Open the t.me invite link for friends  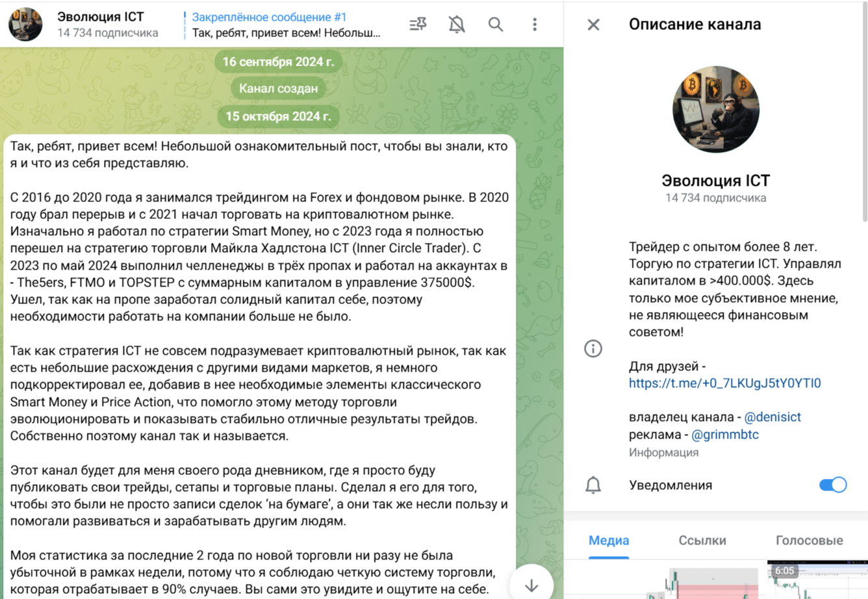[724, 383]
